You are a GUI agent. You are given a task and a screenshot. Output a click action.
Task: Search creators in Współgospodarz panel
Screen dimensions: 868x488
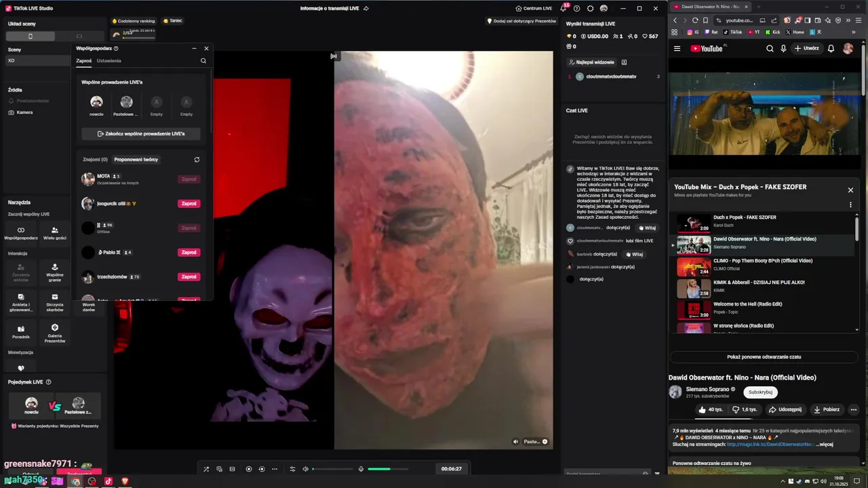203,60
